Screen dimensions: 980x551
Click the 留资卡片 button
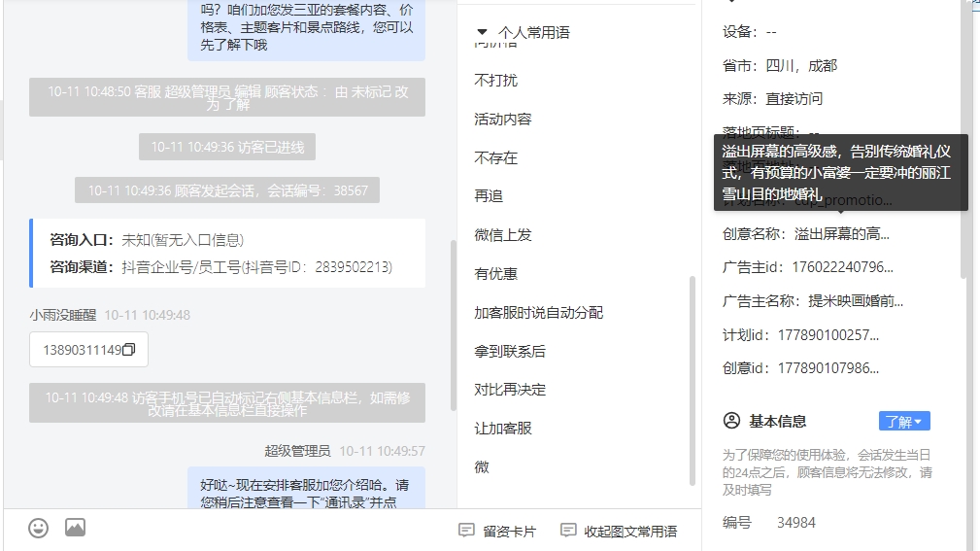coord(497,531)
